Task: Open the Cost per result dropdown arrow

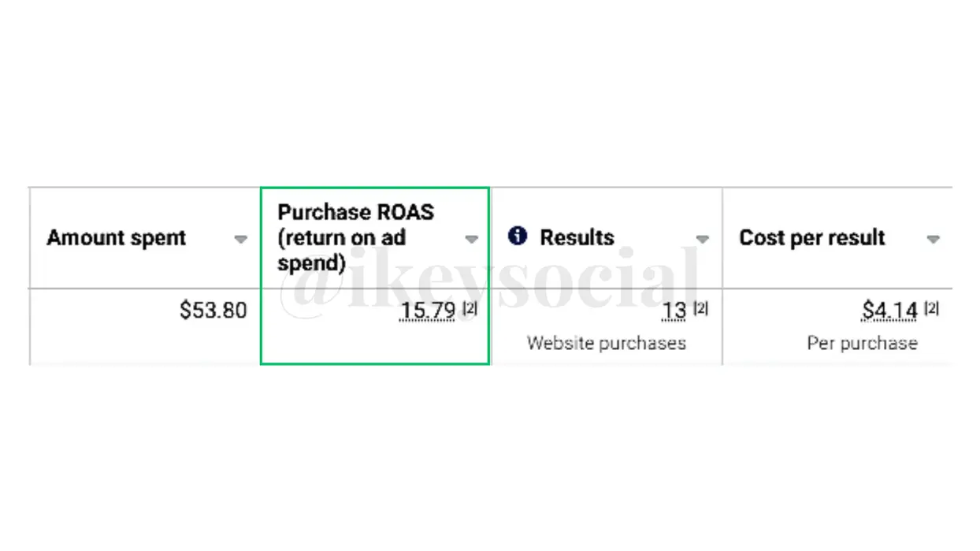Action: (933, 240)
